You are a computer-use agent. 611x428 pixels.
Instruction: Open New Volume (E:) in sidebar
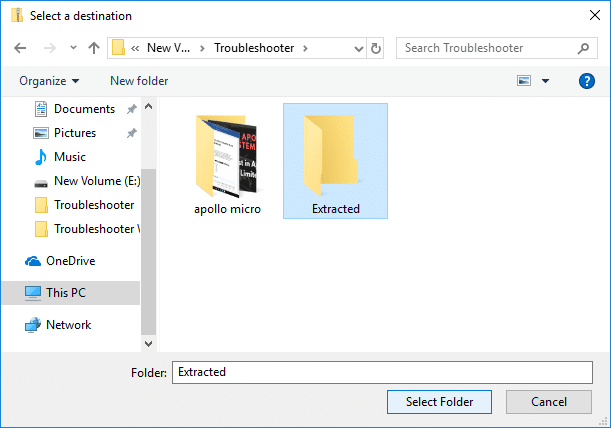(88, 181)
